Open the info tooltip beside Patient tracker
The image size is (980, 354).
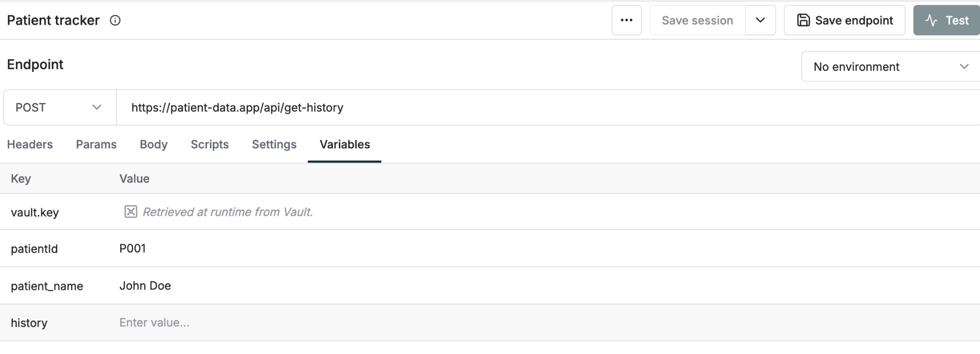pyautogui.click(x=115, y=20)
